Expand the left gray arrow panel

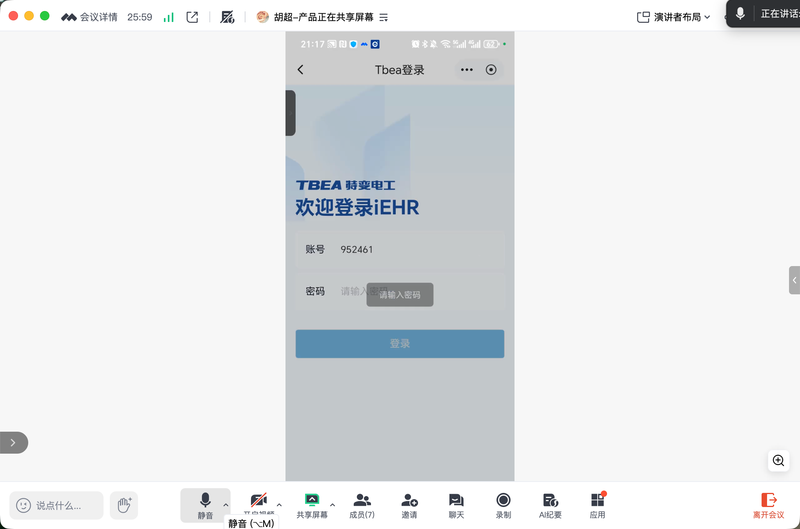(14, 443)
